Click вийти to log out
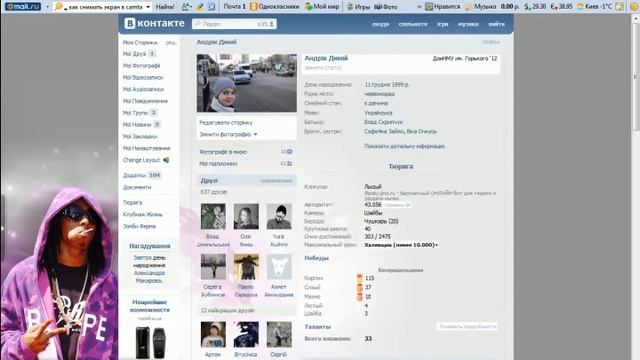The width and height of the screenshot is (640, 360). pyautogui.click(x=496, y=24)
